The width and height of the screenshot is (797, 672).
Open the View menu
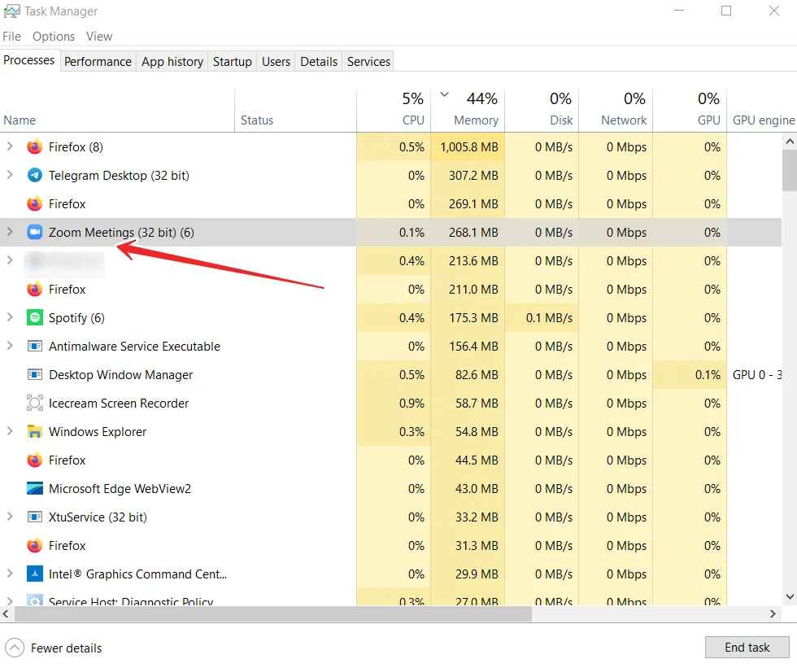pos(99,37)
